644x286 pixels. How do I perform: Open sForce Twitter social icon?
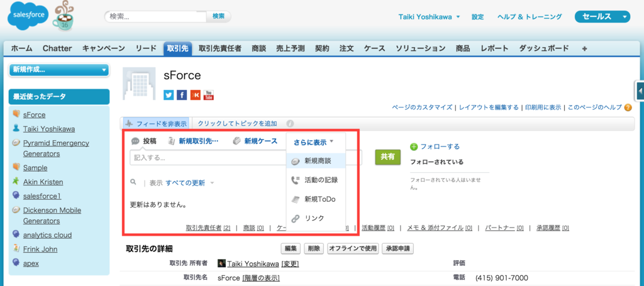[x=169, y=95]
